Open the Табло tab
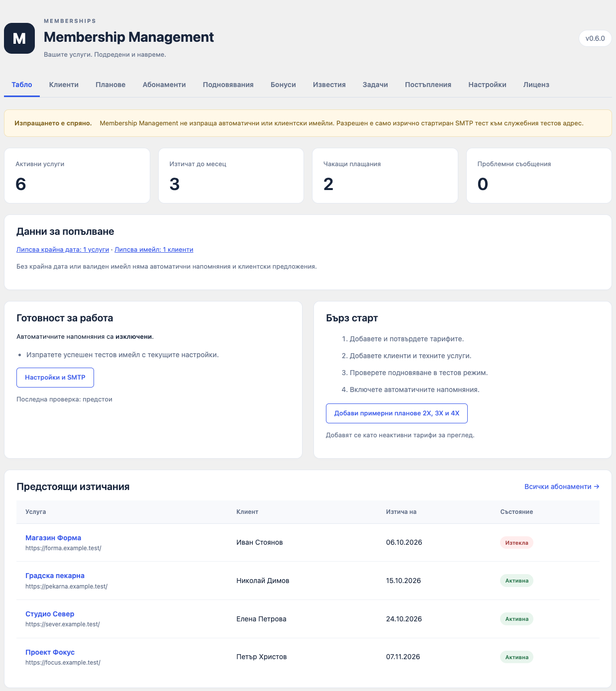Screen dimensions: 616x691 [22, 85]
